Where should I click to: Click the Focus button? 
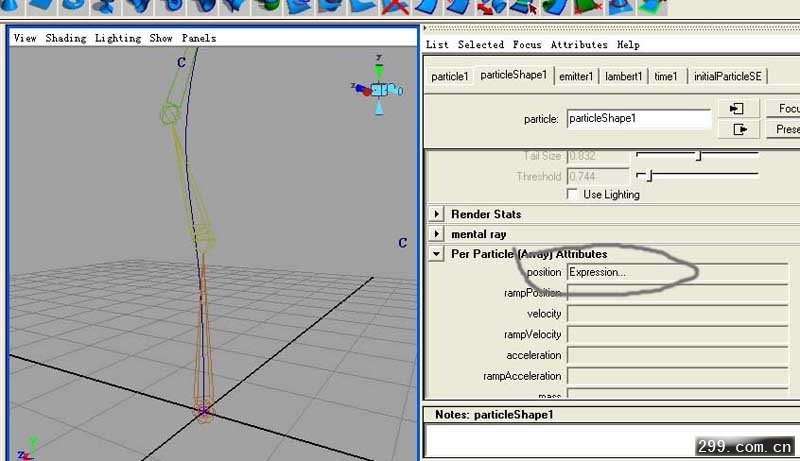(783, 109)
